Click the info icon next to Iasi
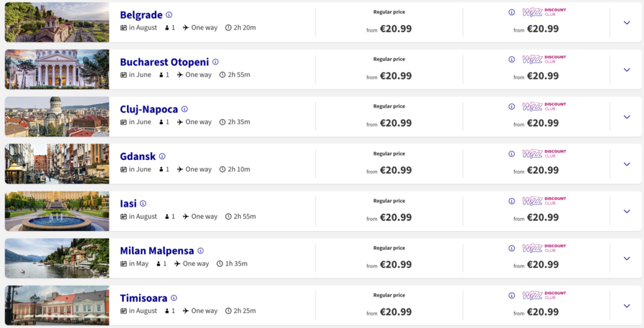This screenshot has height=328, width=644. [143, 204]
